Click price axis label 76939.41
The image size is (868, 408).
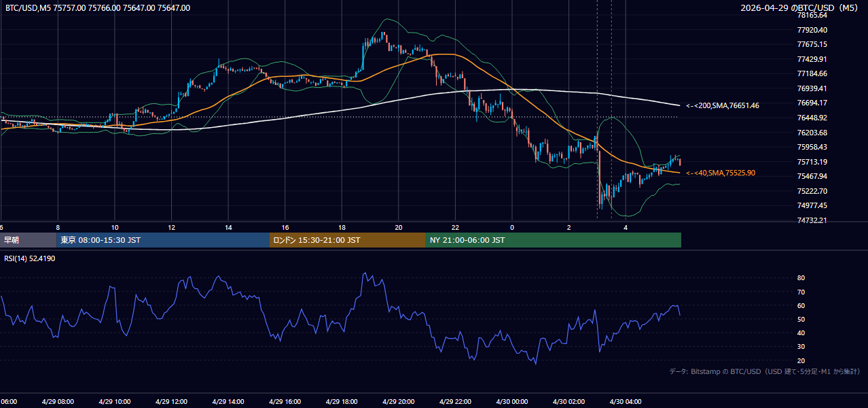point(812,88)
